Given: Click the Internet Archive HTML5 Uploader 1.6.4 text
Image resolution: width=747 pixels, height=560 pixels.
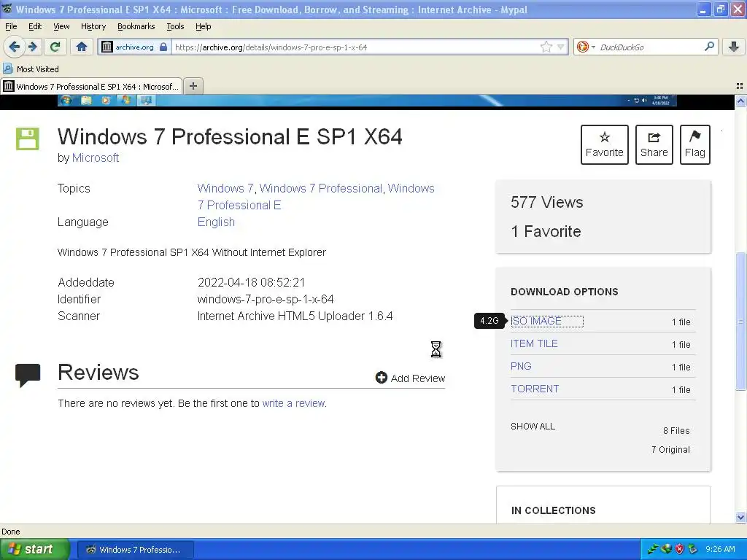Looking at the screenshot, I should click(x=295, y=316).
